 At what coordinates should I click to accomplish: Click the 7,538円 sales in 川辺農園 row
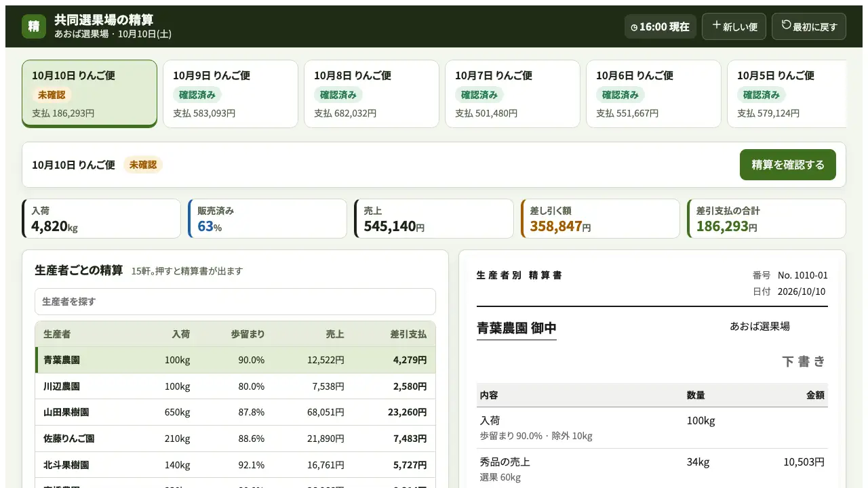point(328,386)
